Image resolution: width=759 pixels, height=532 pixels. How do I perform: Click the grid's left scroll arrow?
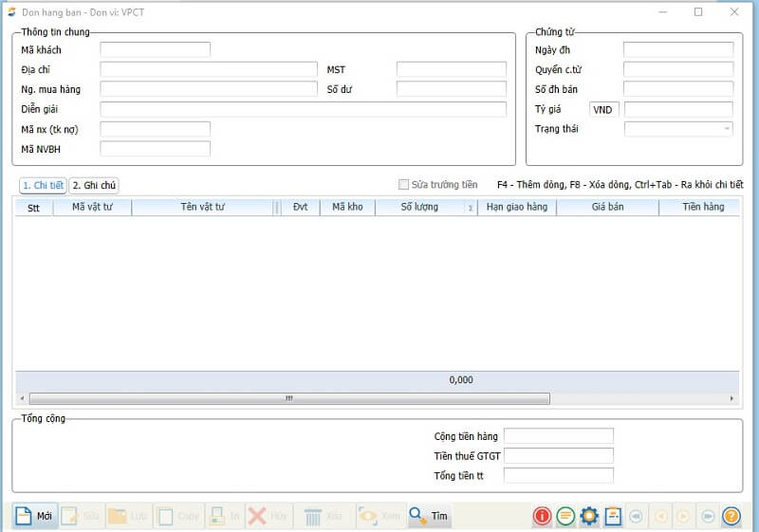22,398
